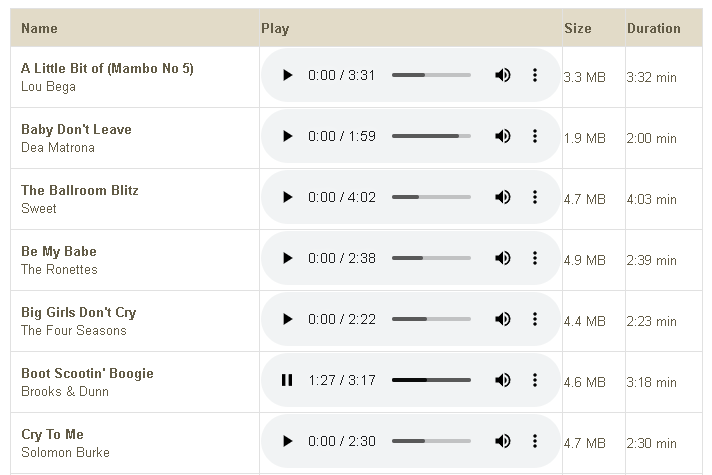Mute volume on Be My Babe player
The width and height of the screenshot is (712, 475).
(503, 258)
